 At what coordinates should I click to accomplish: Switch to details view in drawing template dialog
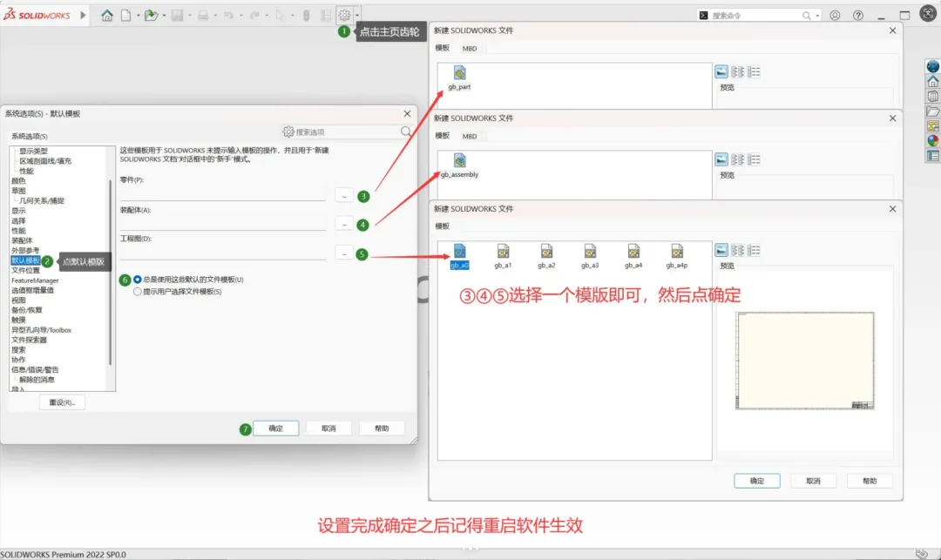click(754, 251)
